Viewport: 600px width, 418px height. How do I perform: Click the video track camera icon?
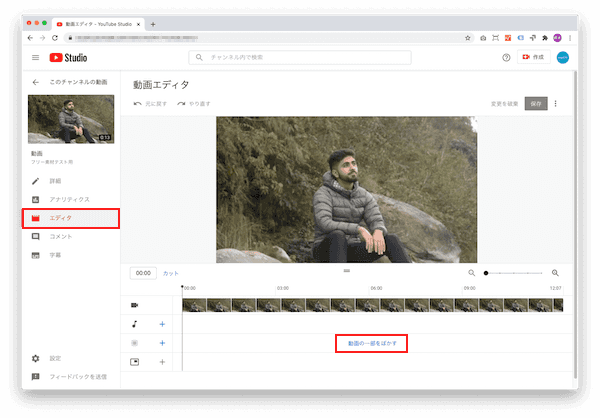point(134,305)
